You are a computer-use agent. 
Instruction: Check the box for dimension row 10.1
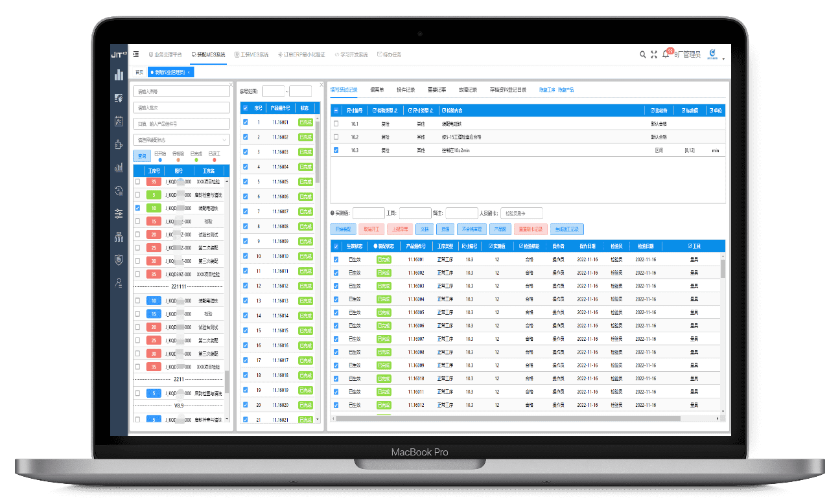(336, 123)
